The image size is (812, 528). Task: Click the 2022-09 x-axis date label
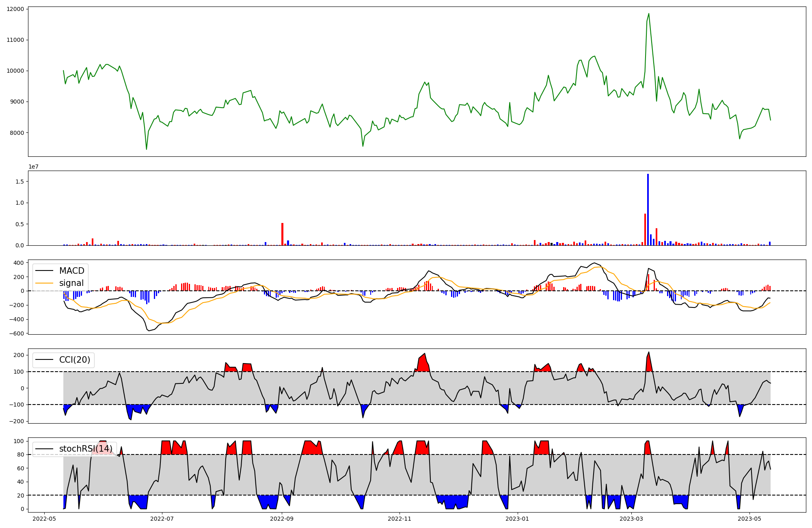(281, 519)
